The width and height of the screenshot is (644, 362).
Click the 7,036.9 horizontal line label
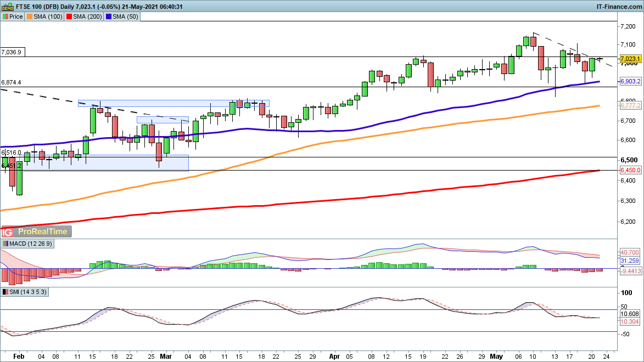[12, 52]
